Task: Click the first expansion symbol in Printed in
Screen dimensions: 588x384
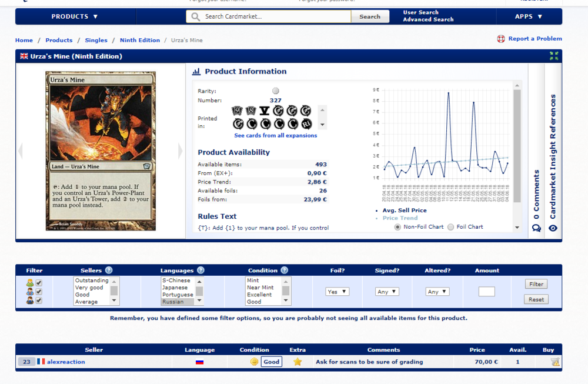Action: click(238, 111)
